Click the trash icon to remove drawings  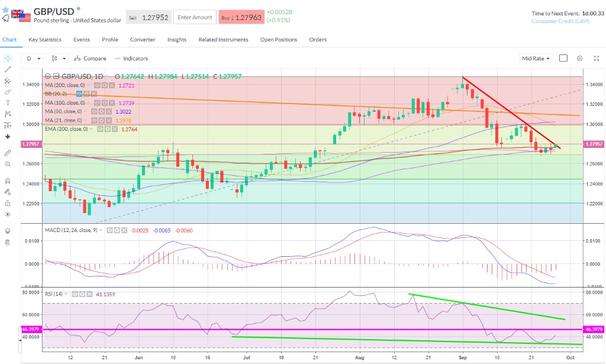(x=8, y=242)
